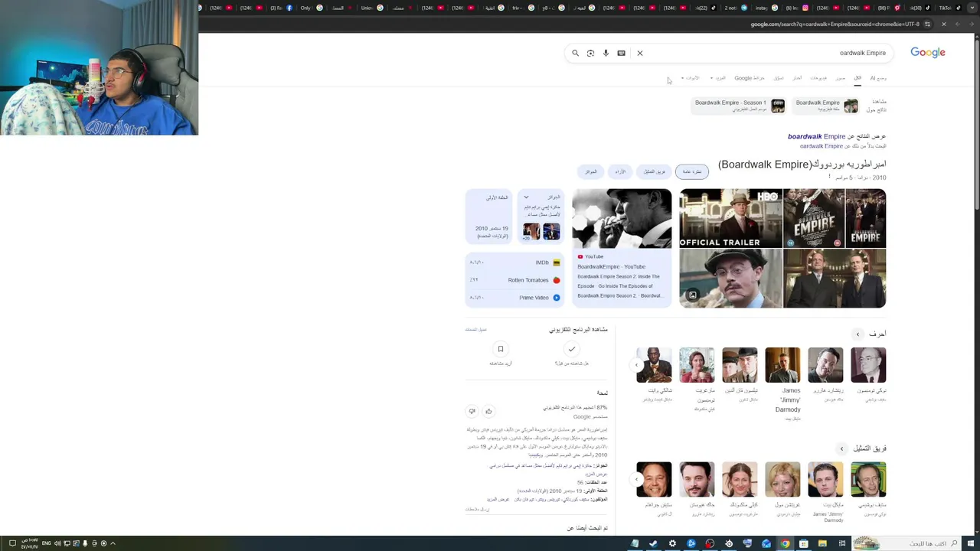Open the News tab
980x551 pixels.
click(x=797, y=78)
